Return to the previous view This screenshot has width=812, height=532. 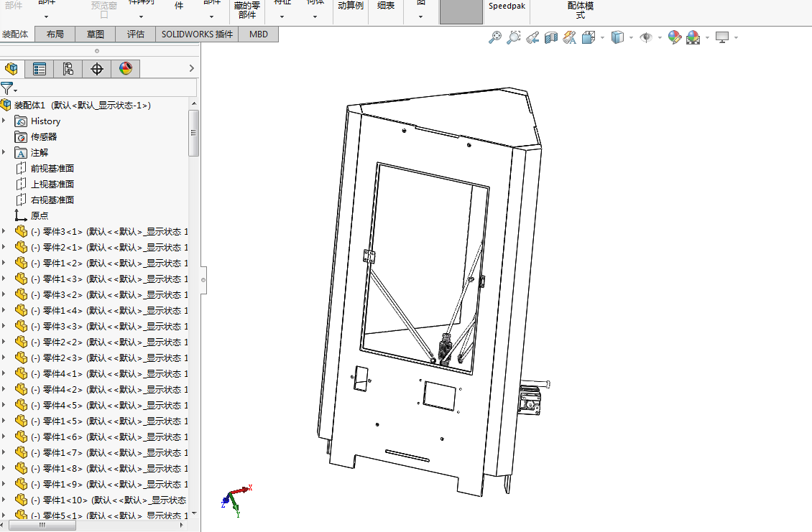pos(532,37)
